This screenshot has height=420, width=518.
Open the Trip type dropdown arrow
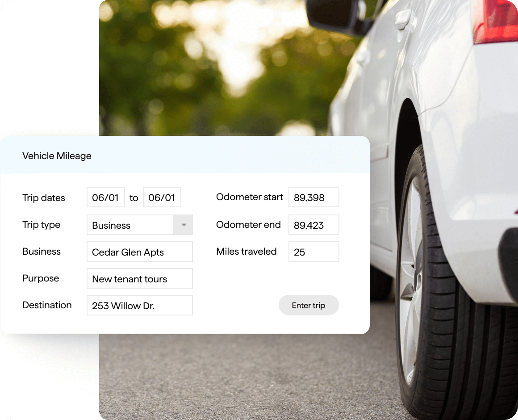click(x=183, y=225)
